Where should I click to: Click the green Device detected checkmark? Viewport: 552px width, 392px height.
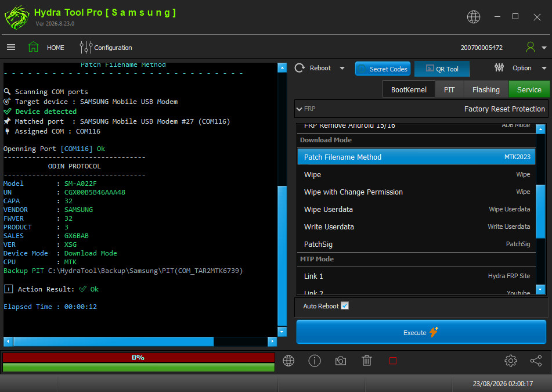[8, 112]
